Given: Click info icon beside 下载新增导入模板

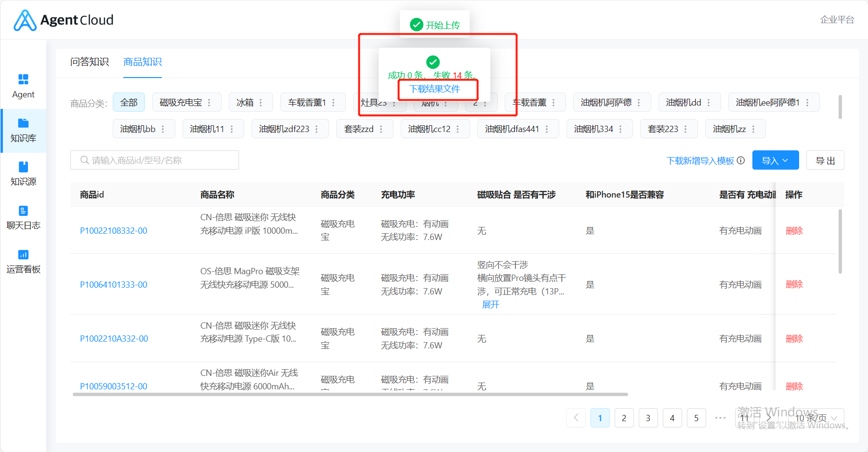Looking at the screenshot, I should pyautogui.click(x=741, y=160).
